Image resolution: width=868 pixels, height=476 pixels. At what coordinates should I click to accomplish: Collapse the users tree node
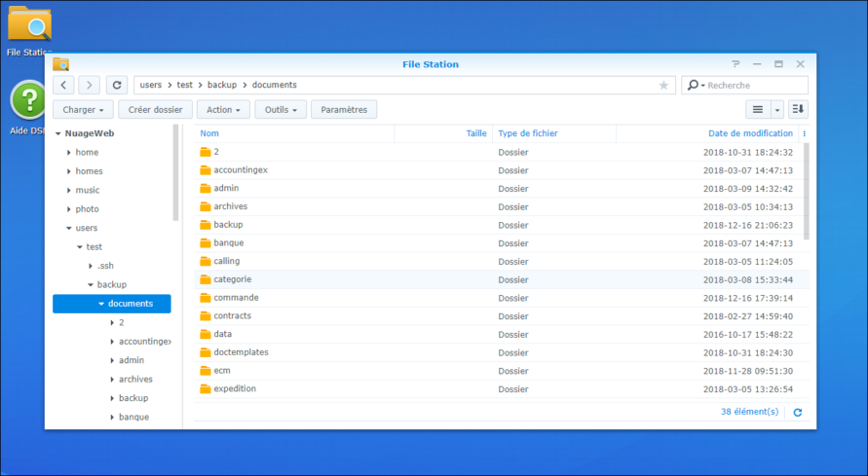tap(68, 228)
